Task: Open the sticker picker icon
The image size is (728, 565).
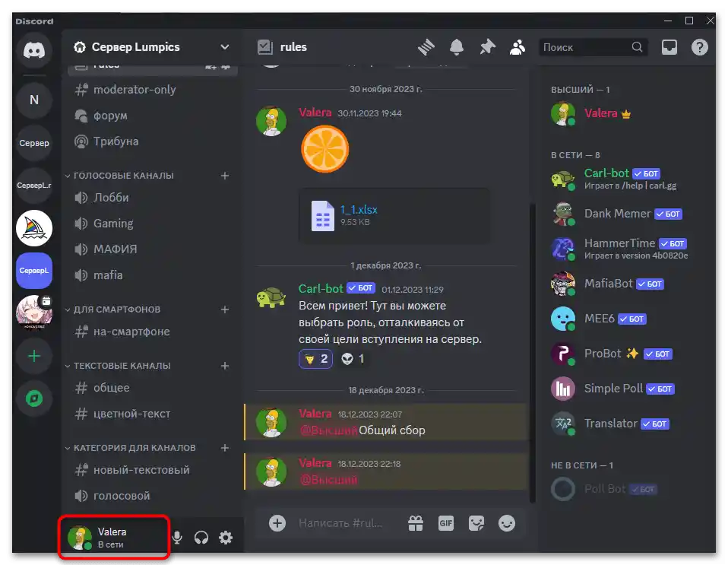Action: (x=476, y=523)
